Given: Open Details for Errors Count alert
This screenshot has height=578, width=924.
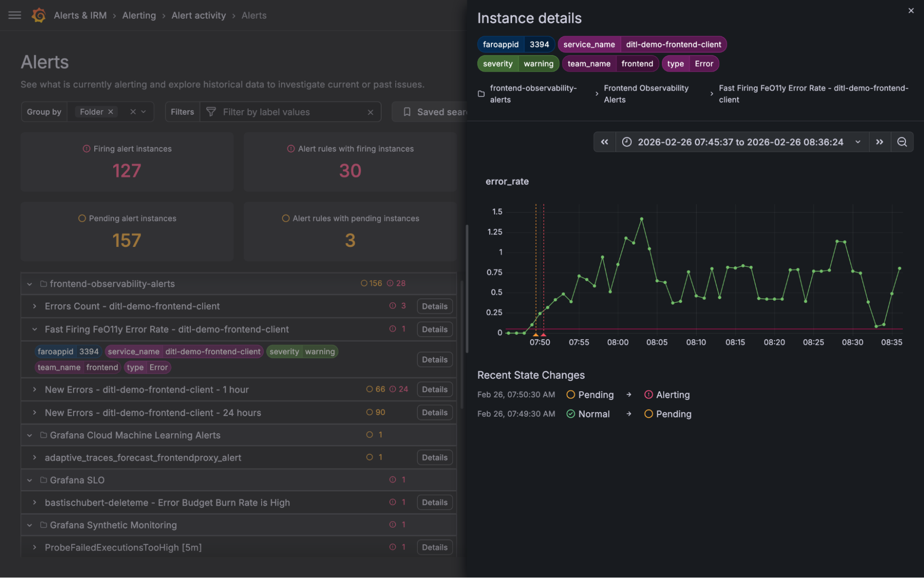Looking at the screenshot, I should click(x=434, y=306).
